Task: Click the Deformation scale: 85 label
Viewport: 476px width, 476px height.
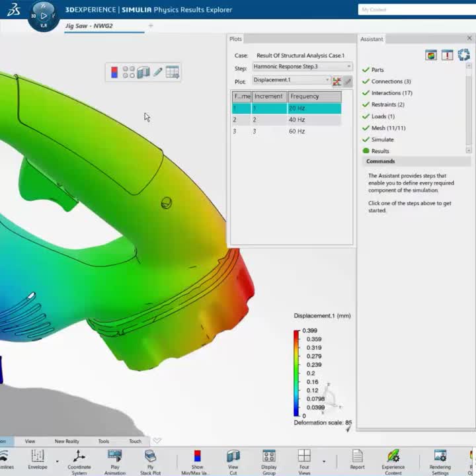Action: coord(323,422)
